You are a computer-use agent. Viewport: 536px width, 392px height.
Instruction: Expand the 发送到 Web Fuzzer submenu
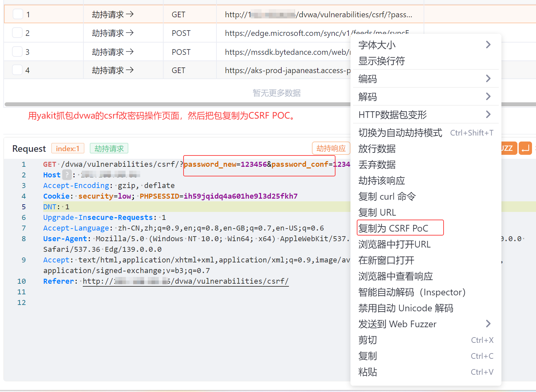(397, 324)
